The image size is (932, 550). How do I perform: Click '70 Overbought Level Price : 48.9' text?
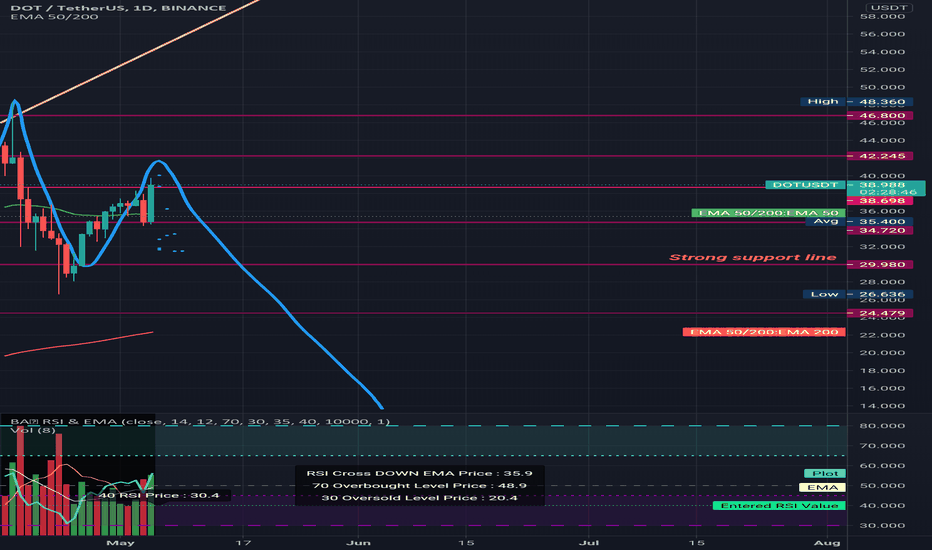pyautogui.click(x=419, y=486)
